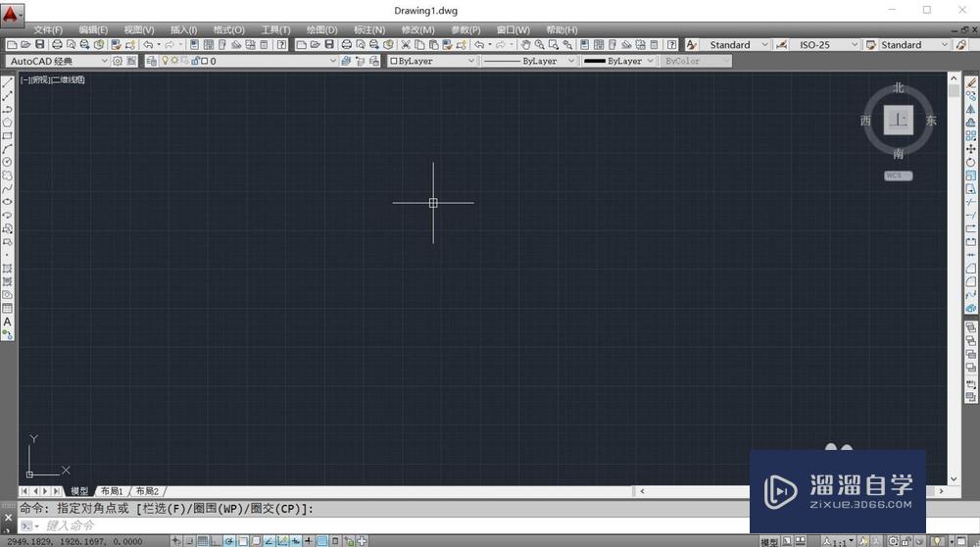Open the ISO-25 dimension style dropdown
980x547 pixels.
pyautogui.click(x=825, y=44)
